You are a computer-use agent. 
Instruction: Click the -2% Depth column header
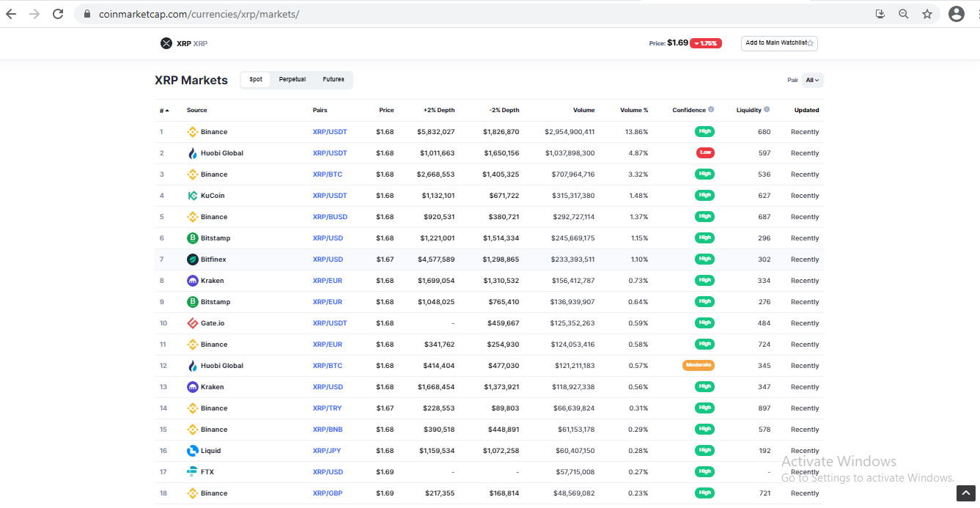coord(504,111)
